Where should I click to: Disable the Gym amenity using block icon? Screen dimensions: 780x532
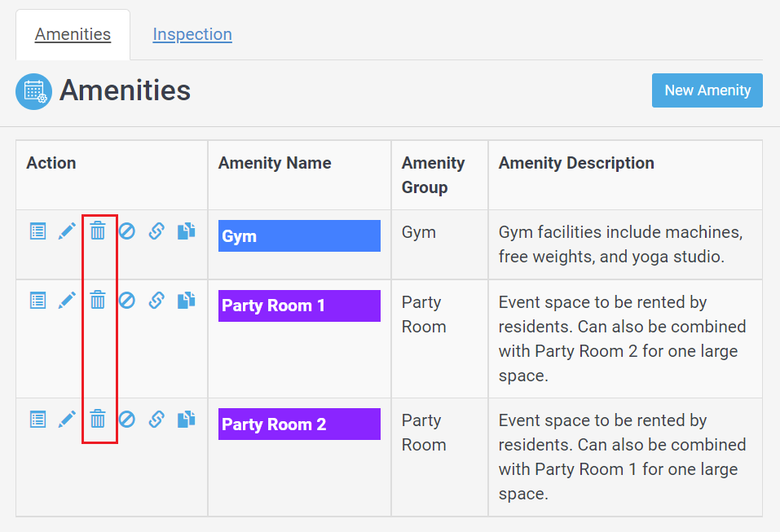[x=127, y=231]
